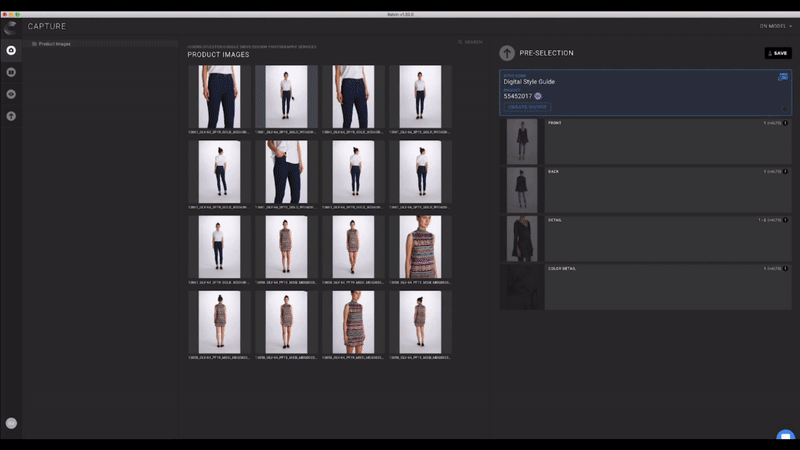
Task: Select second thumbnail in third image row
Action: coord(286,247)
